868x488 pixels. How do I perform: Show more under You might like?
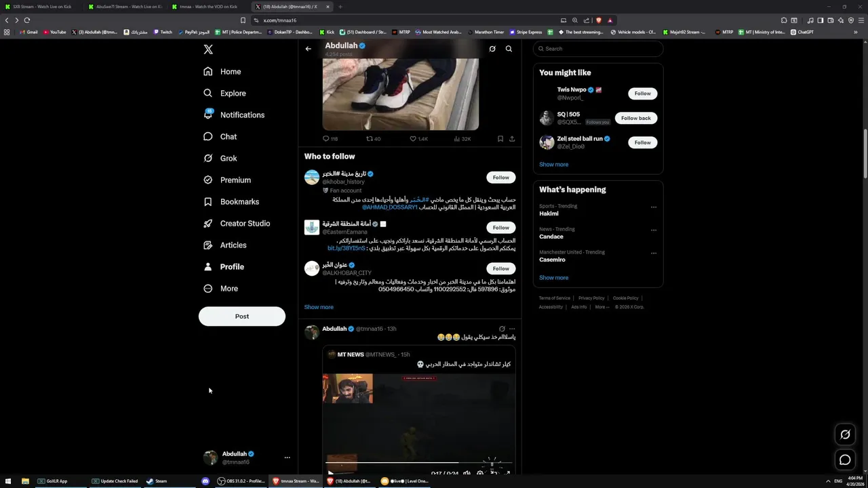tap(554, 165)
